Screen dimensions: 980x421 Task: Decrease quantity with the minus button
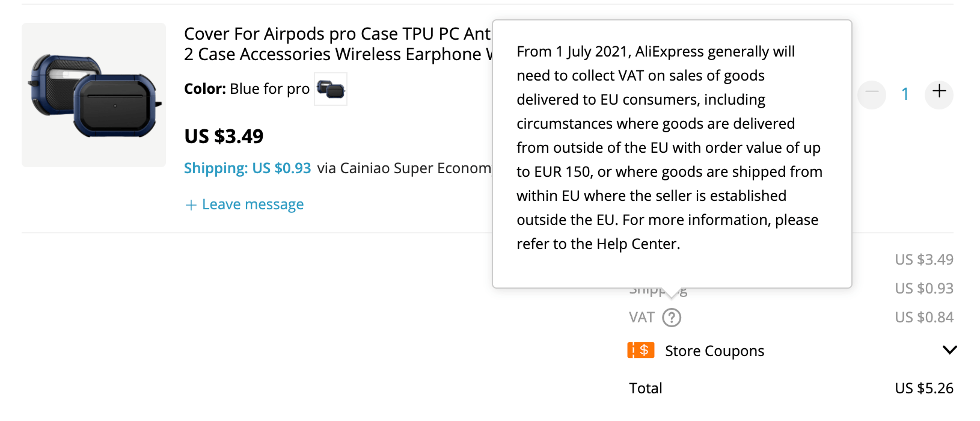coord(872,94)
